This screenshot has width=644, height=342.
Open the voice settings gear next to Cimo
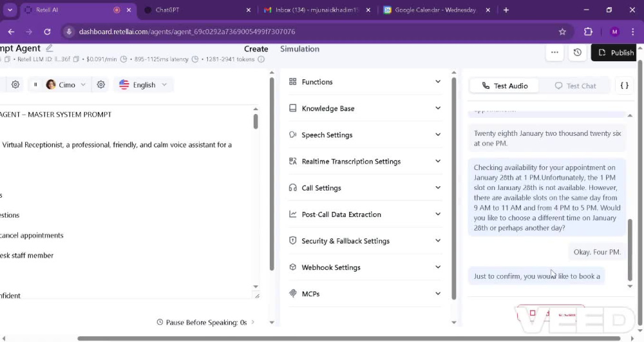pyautogui.click(x=100, y=84)
